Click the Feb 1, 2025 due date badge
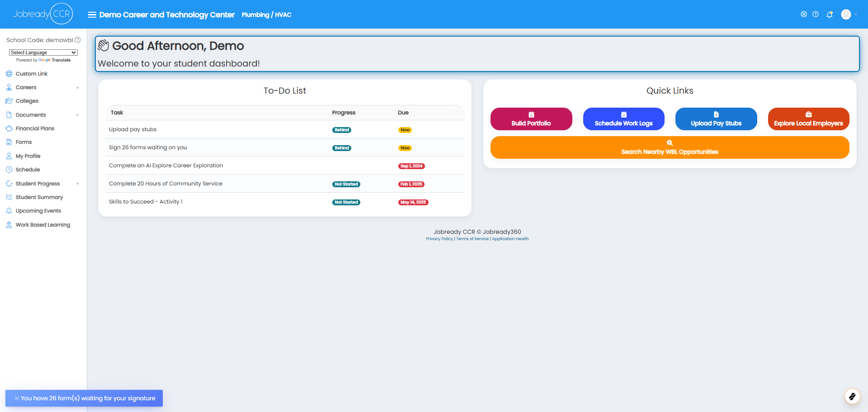868x412 pixels. 411,184
